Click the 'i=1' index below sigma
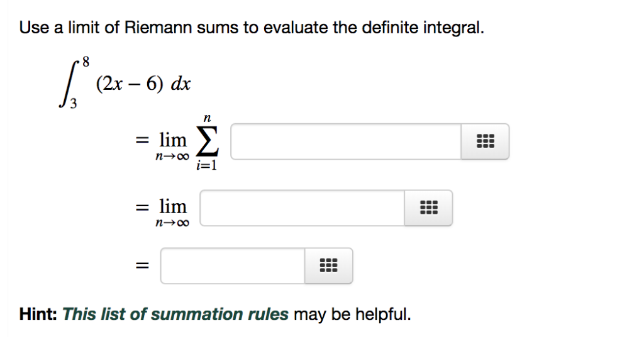Image resolution: width=644 pixels, height=352 pixels. (x=206, y=165)
